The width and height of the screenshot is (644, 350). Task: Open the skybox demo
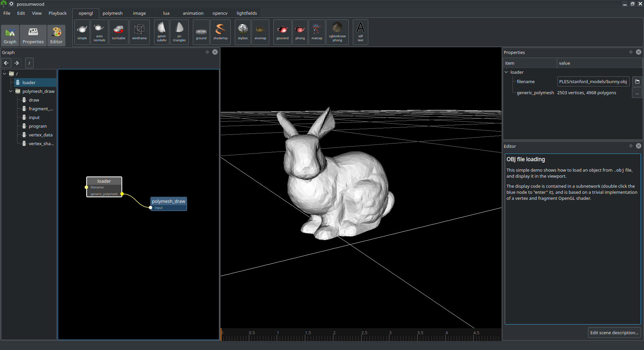[243, 32]
